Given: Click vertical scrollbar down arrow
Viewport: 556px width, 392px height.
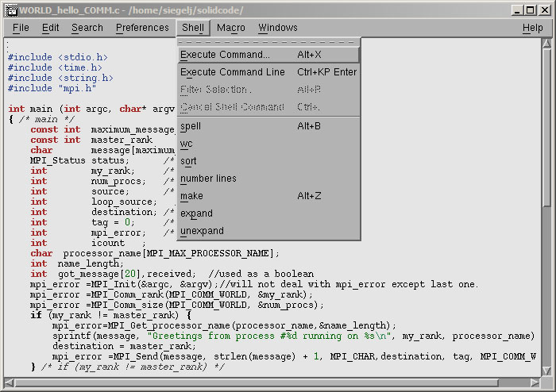Looking at the screenshot, I should tap(546, 371).
